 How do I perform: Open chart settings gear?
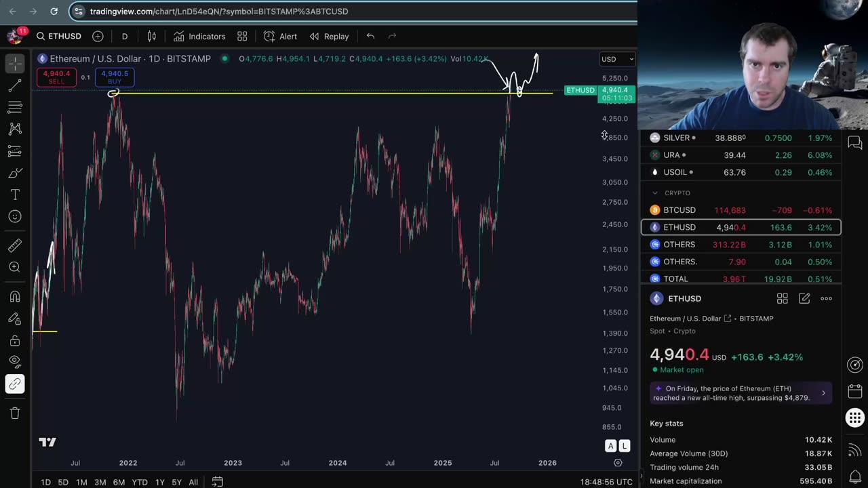click(x=618, y=463)
